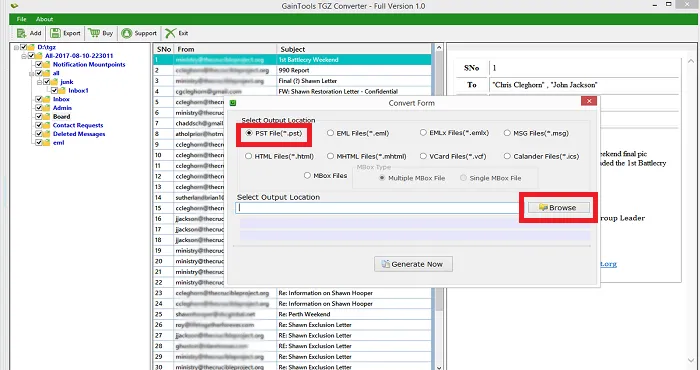This screenshot has width=700, height=370.
Task: Select the Deleted Messages folder label
Action: [x=79, y=134]
